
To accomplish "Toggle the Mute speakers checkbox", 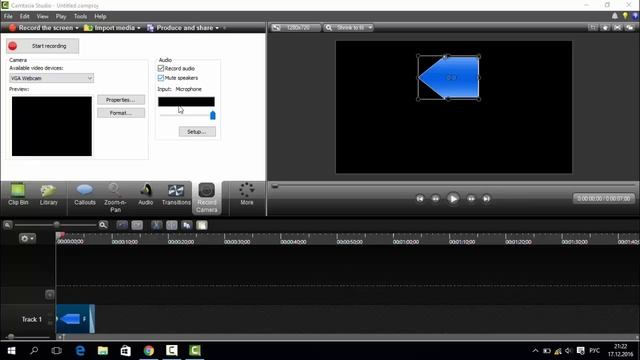I will tap(161, 78).
